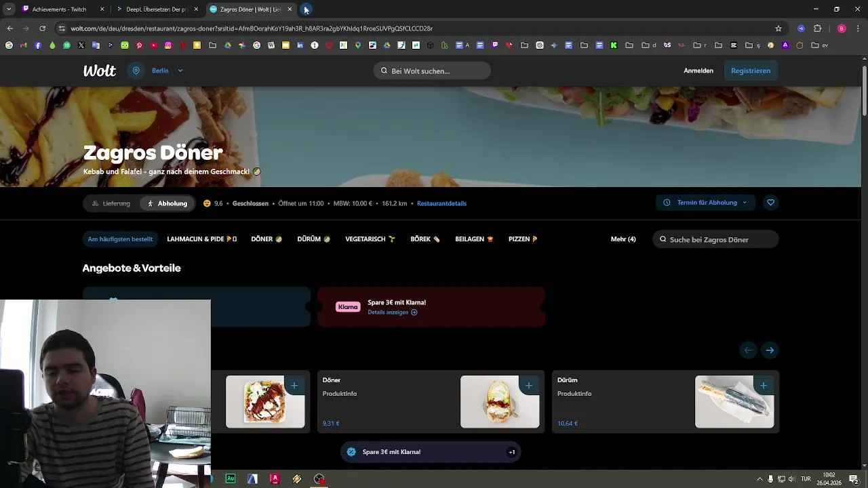Open the Chrome extensions puzzle icon
This screenshot has width=868, height=488.
coord(817,28)
